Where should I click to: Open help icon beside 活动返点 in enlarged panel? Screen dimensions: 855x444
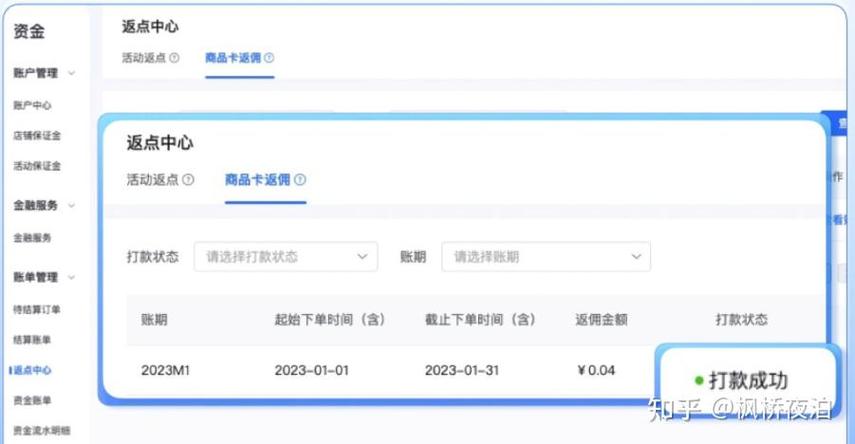pyautogui.click(x=188, y=179)
